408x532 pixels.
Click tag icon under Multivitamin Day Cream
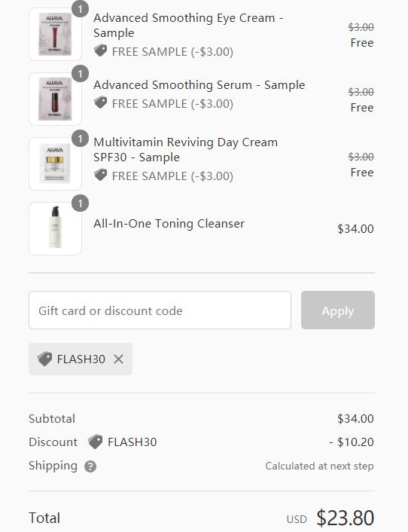coord(100,176)
